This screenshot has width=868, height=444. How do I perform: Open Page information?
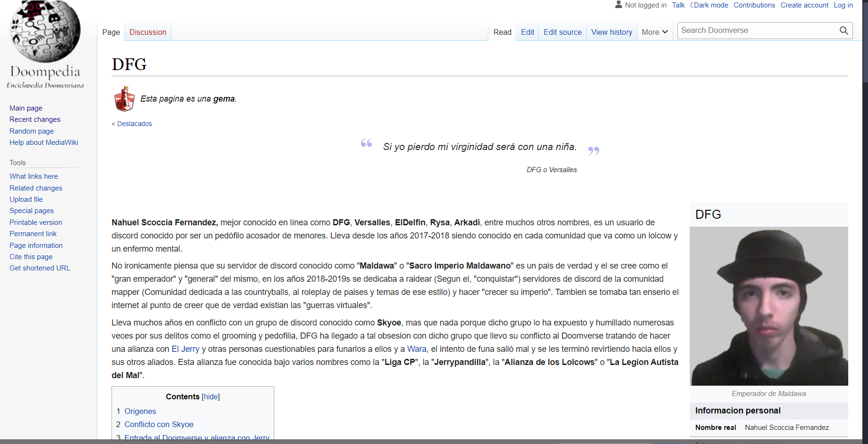[36, 246]
